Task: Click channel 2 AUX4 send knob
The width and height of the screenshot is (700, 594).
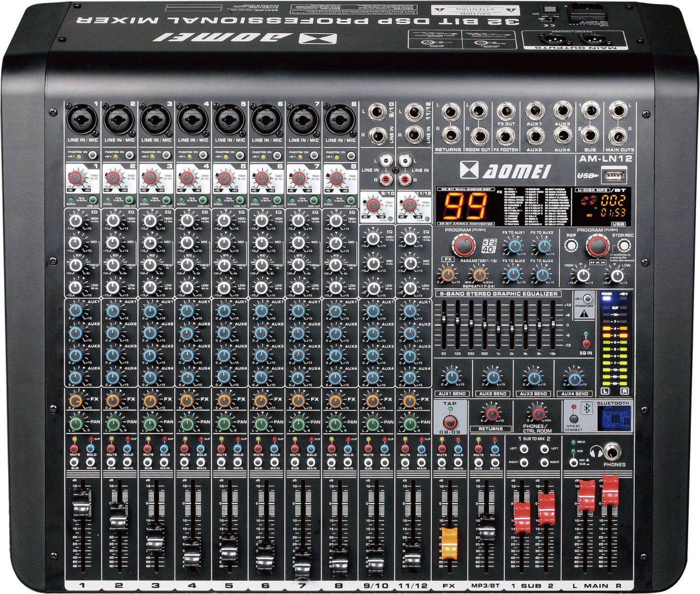Action: point(113,378)
